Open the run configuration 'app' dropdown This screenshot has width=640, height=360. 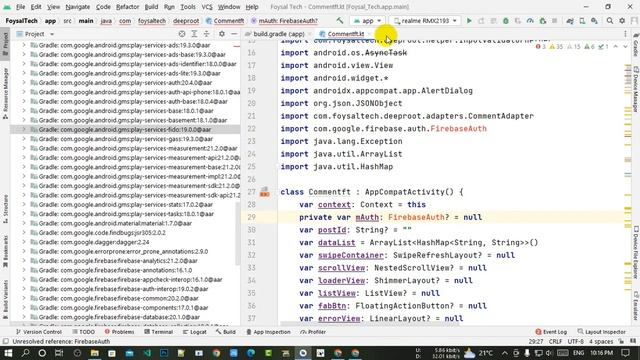[x=367, y=20]
